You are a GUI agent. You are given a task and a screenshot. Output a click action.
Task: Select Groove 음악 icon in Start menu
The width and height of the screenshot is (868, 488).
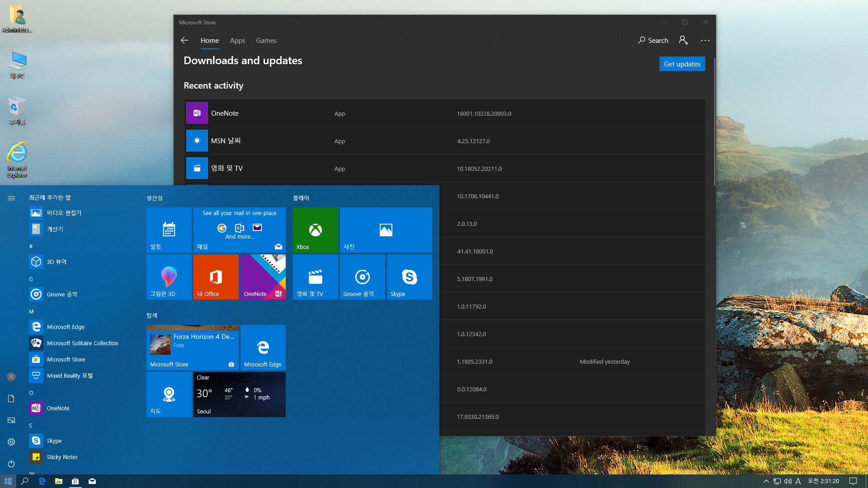tap(36, 294)
